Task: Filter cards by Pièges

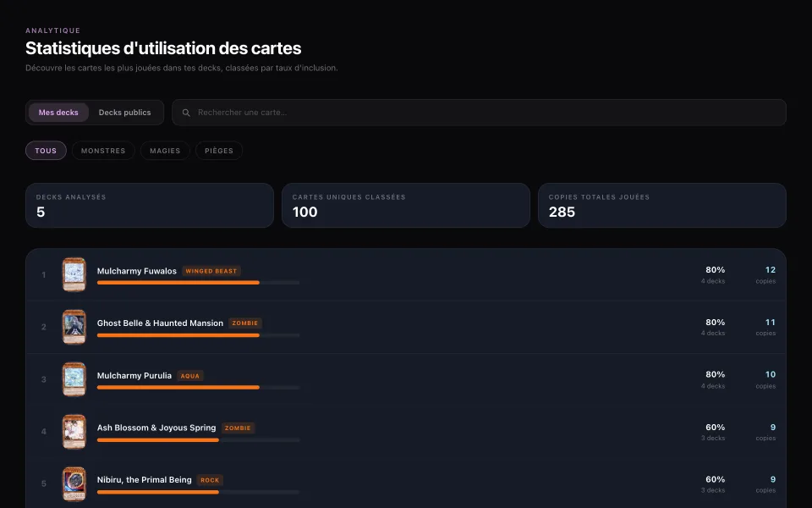Action: 219,151
